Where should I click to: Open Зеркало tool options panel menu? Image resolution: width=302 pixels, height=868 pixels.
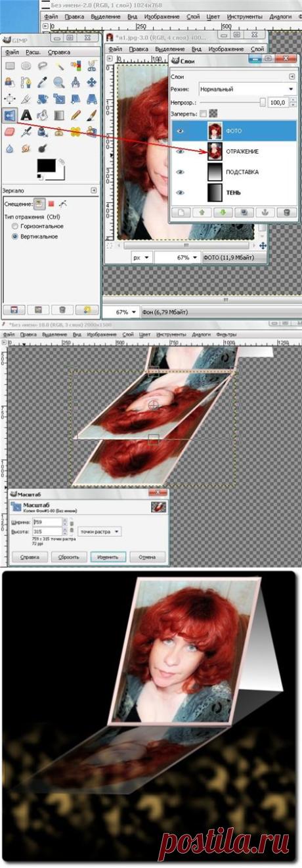point(94,190)
